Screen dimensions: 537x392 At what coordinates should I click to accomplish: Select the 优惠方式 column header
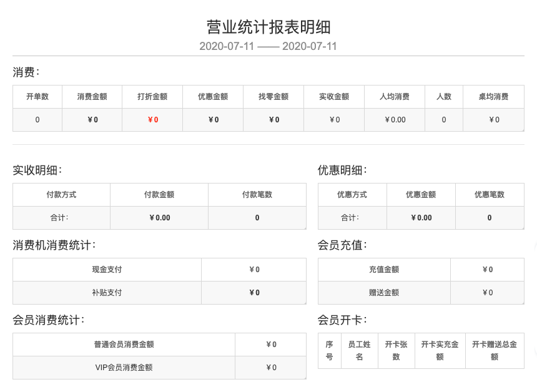[x=352, y=195]
